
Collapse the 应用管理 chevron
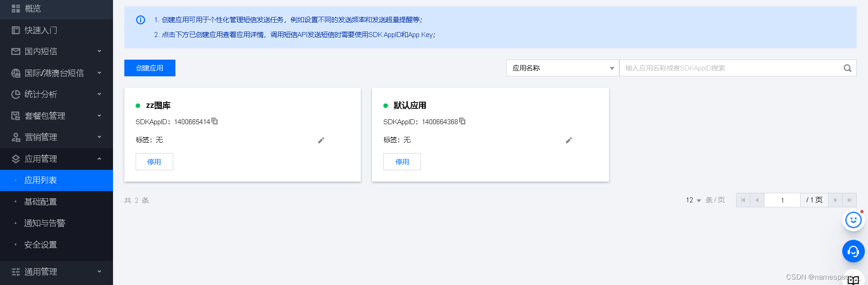pos(99,159)
